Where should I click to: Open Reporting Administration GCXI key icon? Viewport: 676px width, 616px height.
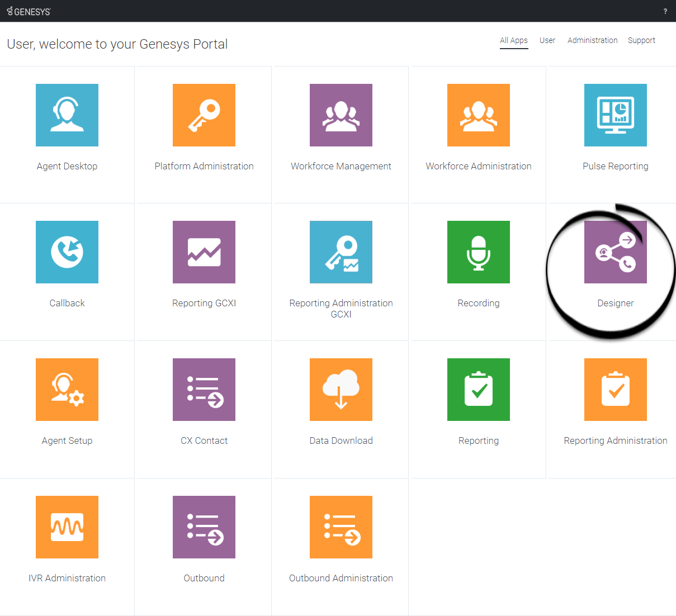pos(341,252)
